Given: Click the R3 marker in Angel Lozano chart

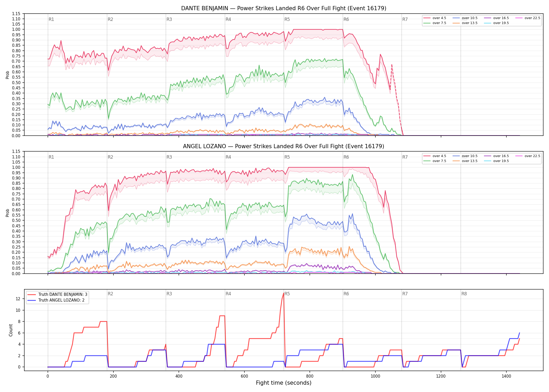Looking at the screenshot, I should point(169,157).
